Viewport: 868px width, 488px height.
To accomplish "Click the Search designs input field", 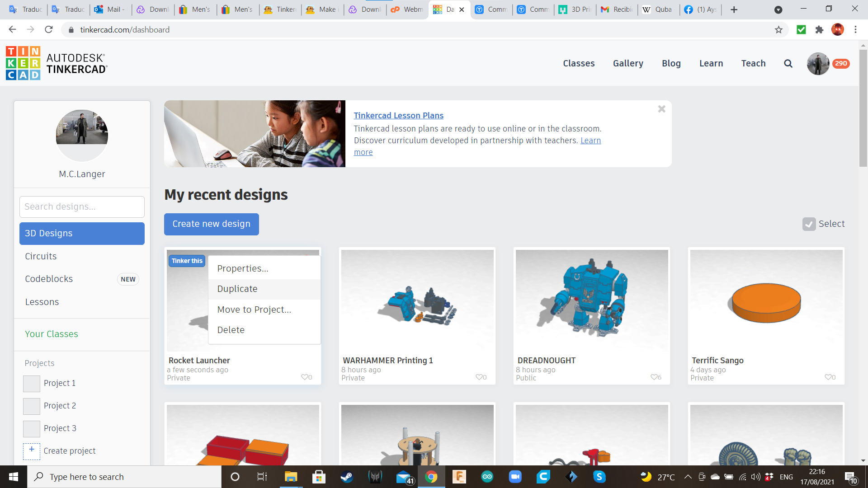I will pos(82,207).
